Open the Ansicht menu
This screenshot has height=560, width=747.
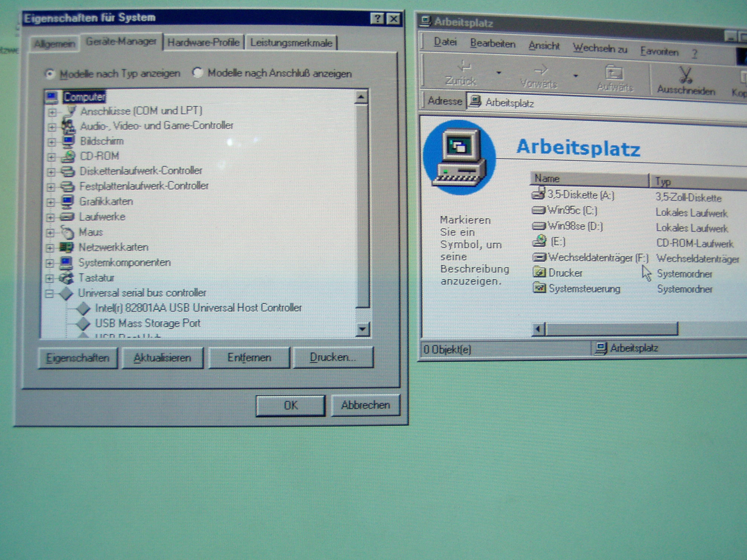544,46
